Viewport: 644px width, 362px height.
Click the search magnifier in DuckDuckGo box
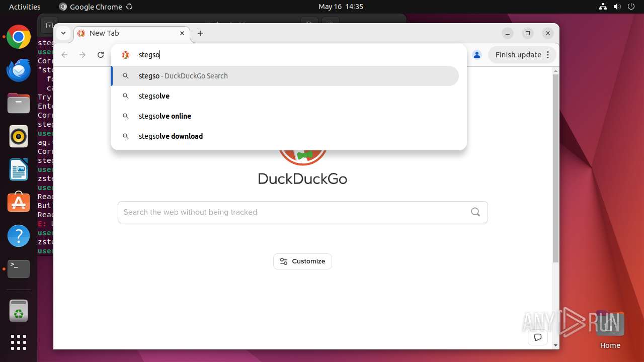click(475, 212)
